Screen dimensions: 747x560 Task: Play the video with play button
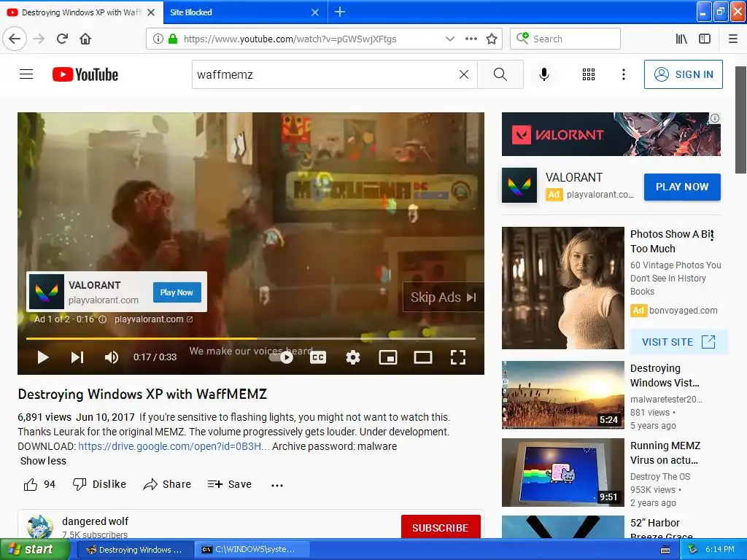coord(42,357)
